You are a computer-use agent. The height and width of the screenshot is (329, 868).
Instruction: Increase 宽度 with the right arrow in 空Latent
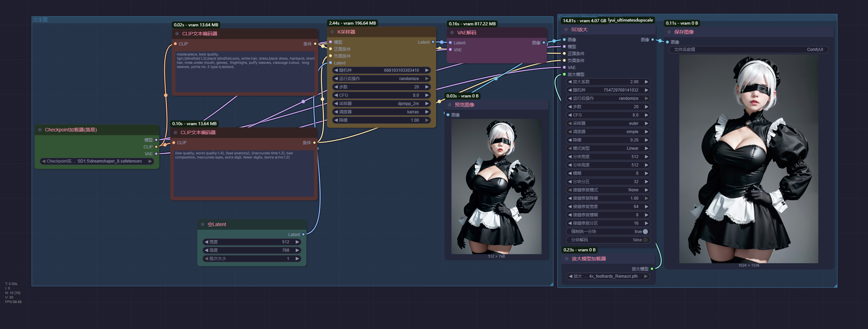click(297, 242)
